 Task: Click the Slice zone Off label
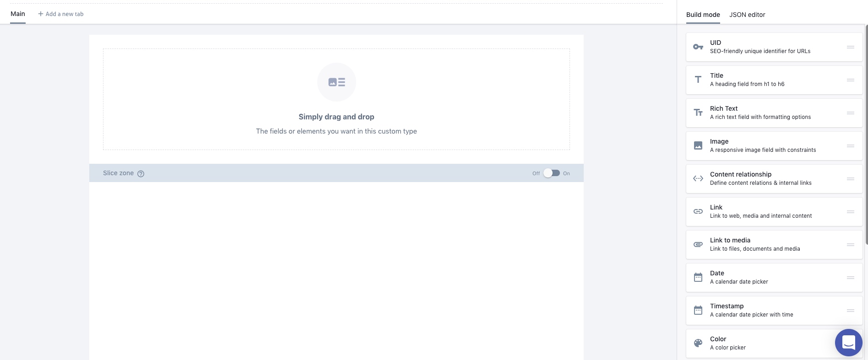[x=536, y=173]
